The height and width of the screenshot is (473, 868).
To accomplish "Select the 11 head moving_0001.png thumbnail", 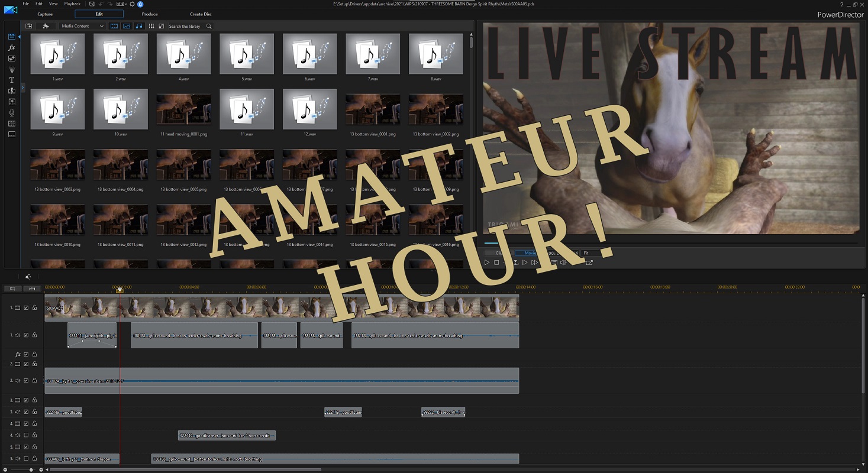I will [x=183, y=109].
